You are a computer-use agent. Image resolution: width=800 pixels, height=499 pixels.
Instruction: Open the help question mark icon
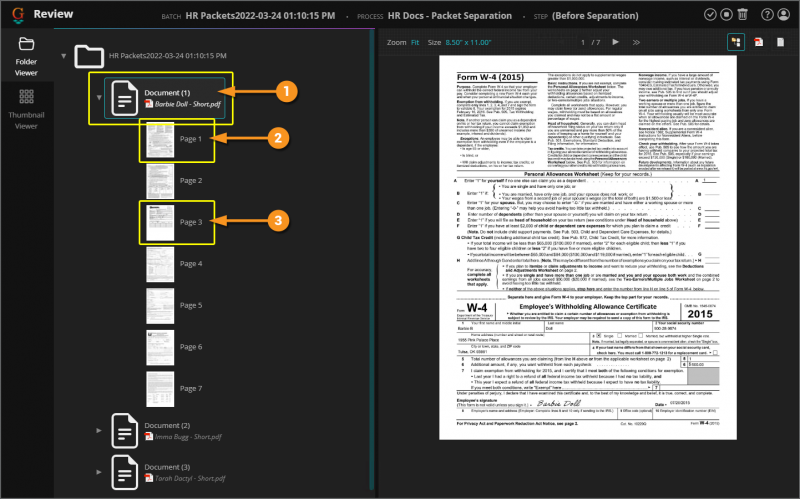[x=767, y=15]
